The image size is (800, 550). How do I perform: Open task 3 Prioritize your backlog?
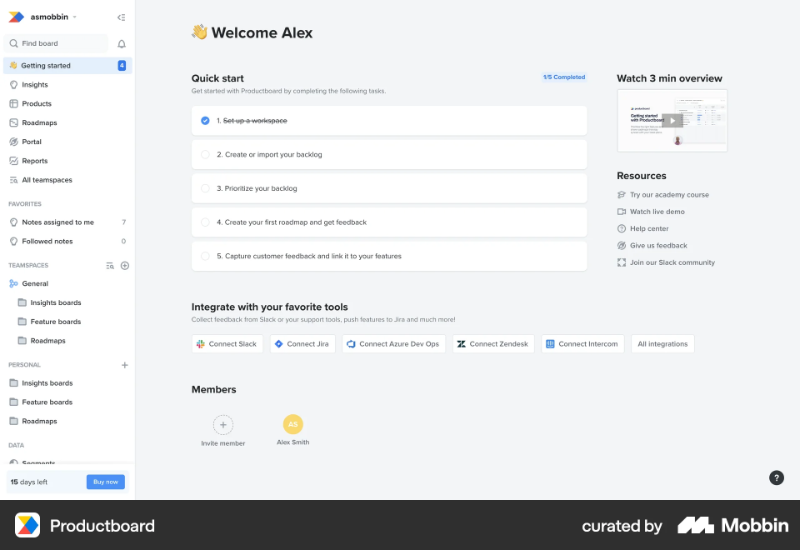(389, 188)
